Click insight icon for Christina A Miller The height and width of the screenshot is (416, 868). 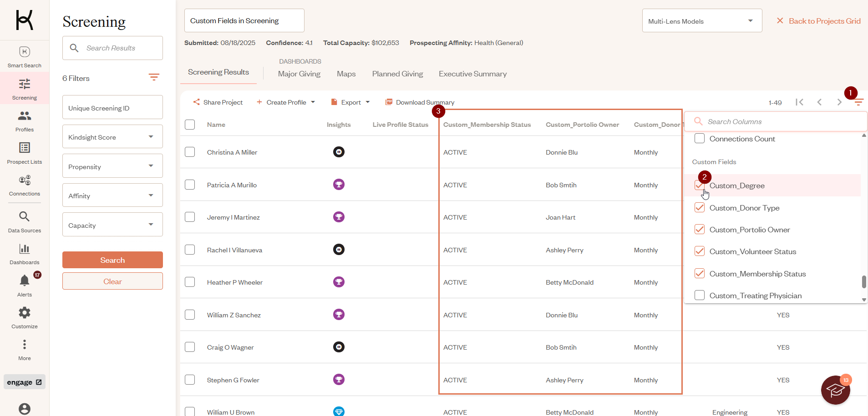coord(339,152)
